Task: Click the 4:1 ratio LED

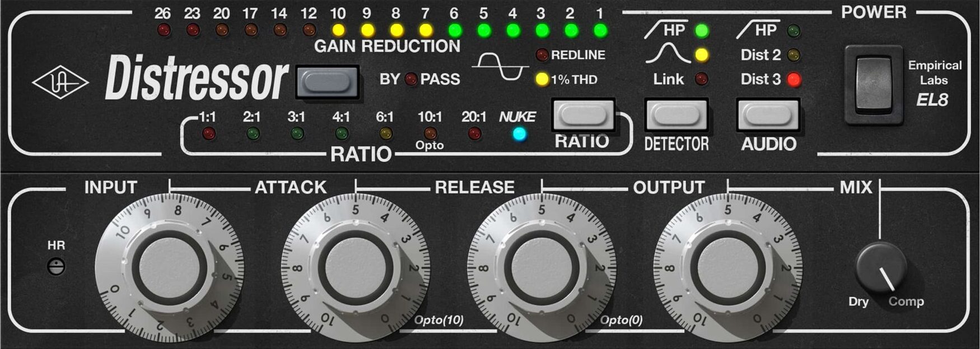Action: coord(342,133)
